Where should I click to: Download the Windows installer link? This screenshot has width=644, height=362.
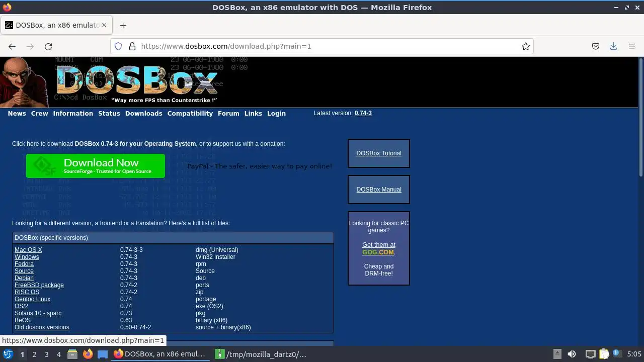pyautogui.click(x=27, y=257)
